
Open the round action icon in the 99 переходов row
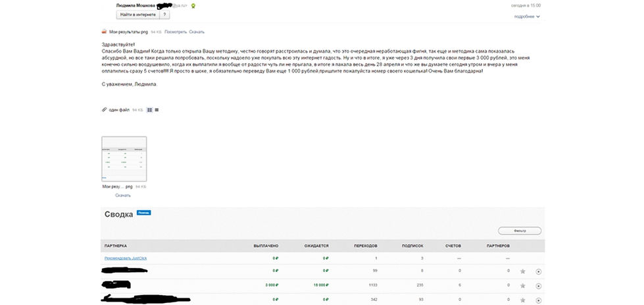click(x=539, y=271)
